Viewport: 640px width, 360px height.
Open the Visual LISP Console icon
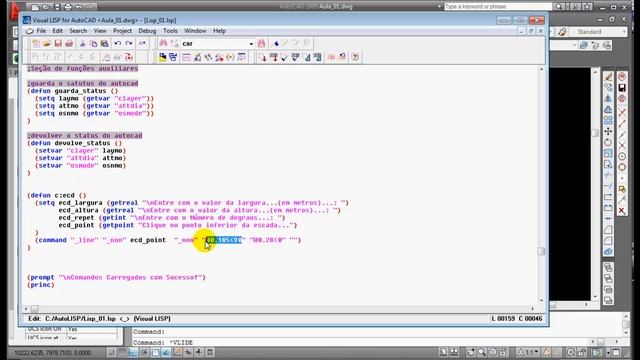tap(187, 57)
